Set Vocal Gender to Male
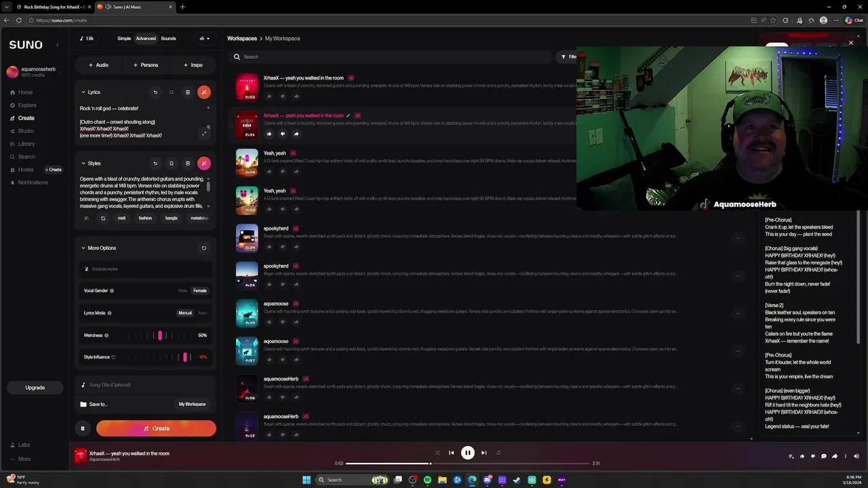This screenshot has width=868, height=488. [x=182, y=291]
